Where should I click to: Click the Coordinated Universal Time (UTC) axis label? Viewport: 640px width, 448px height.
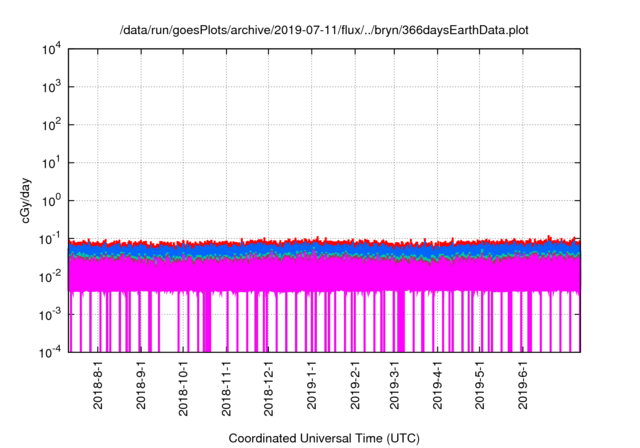[x=324, y=438]
